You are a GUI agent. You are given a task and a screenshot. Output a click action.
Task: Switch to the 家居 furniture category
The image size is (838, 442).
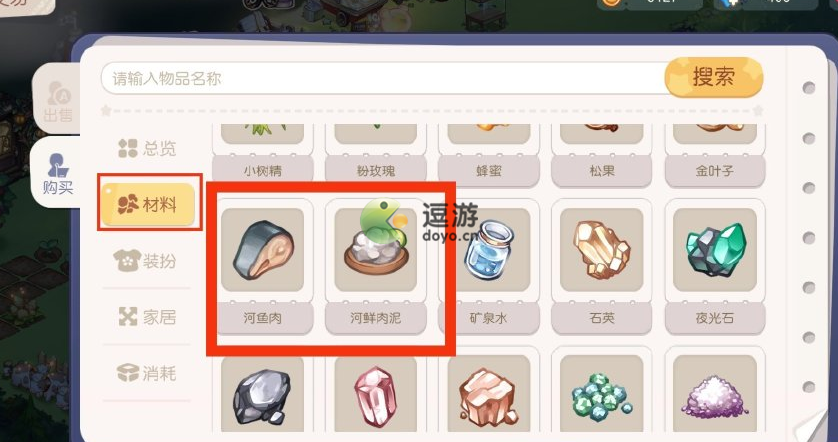pyautogui.click(x=147, y=317)
